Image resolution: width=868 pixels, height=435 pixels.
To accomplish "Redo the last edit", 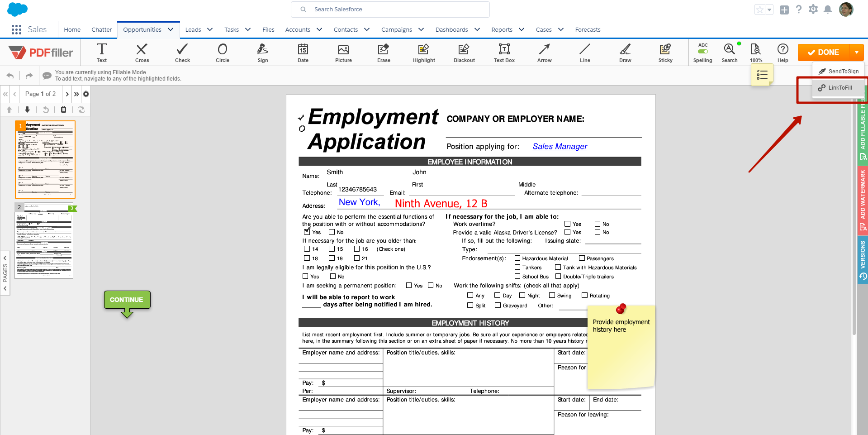I will 29,76.
